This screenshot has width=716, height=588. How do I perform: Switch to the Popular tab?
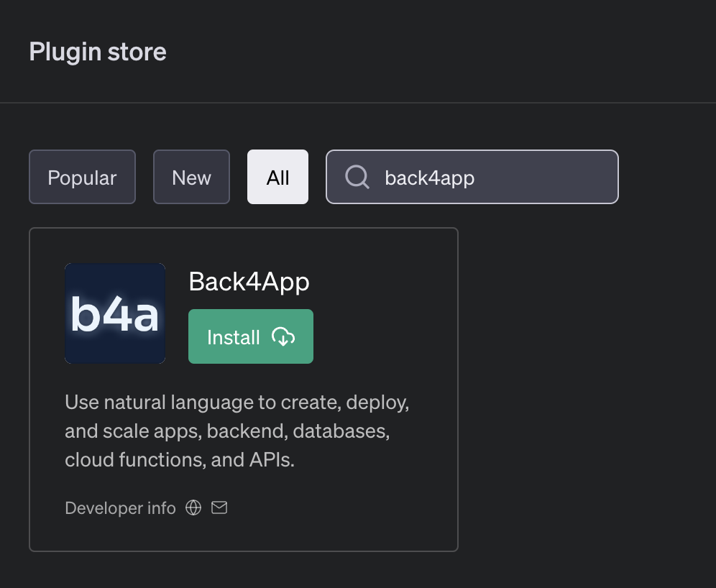pos(82,177)
